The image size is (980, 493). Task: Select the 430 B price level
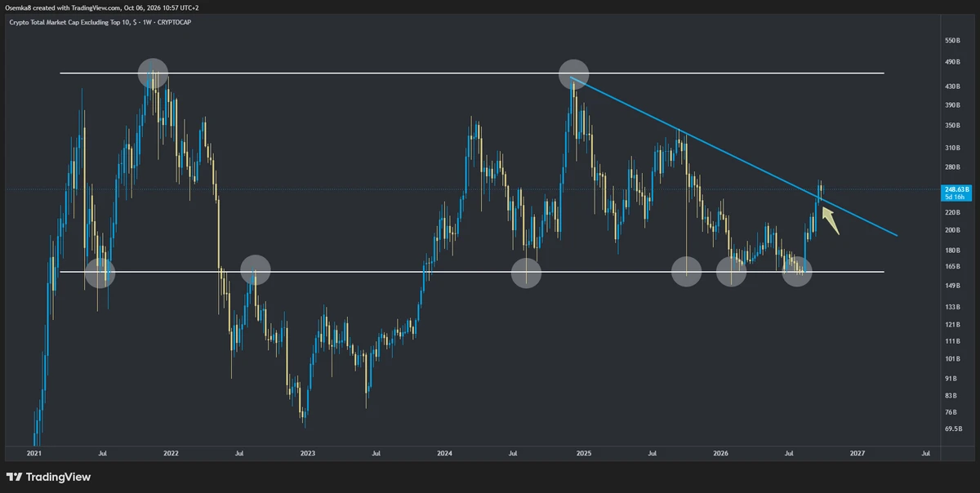pos(952,87)
